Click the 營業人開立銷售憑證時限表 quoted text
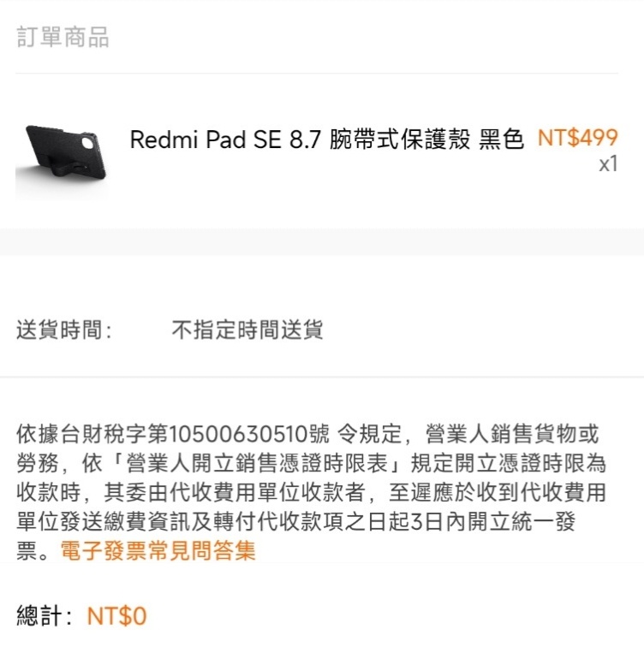 point(257,463)
